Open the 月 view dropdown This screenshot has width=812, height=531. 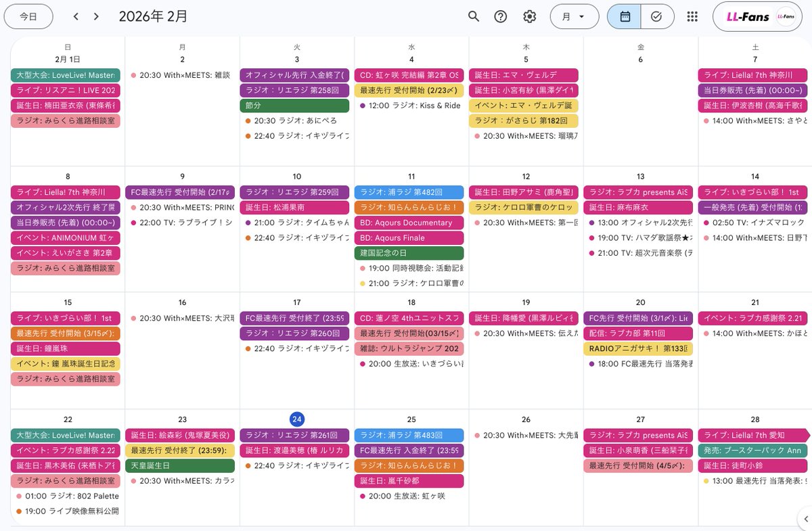574,17
